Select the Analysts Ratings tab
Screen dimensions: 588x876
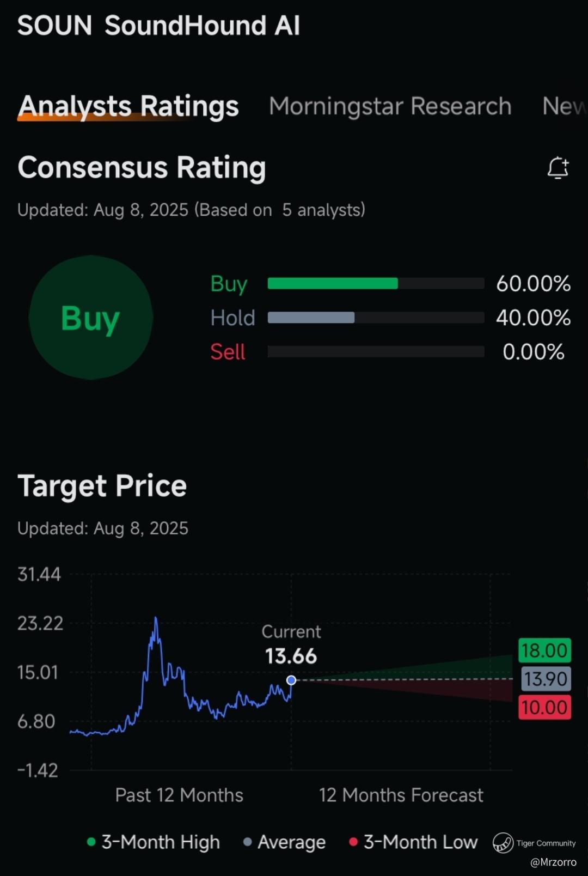(x=128, y=106)
